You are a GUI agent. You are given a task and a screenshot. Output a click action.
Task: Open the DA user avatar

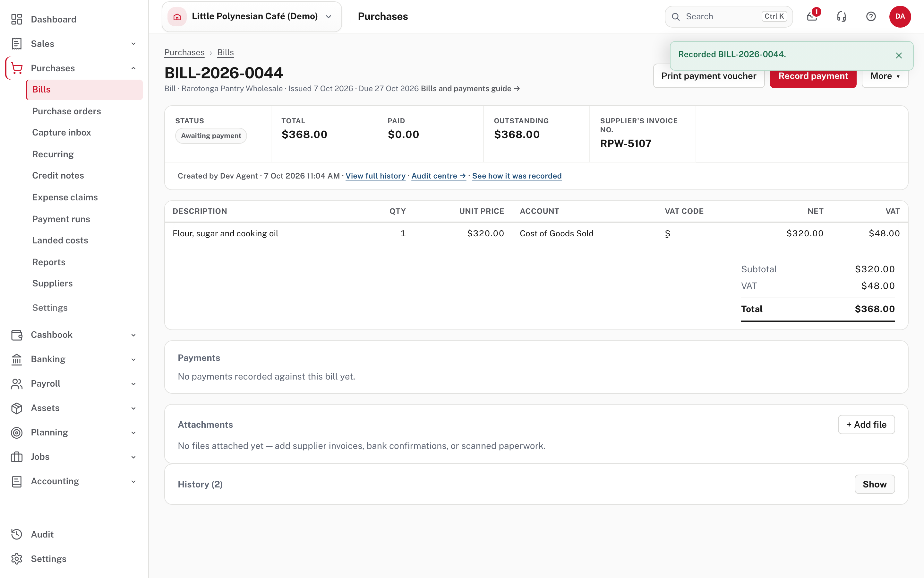click(x=900, y=16)
